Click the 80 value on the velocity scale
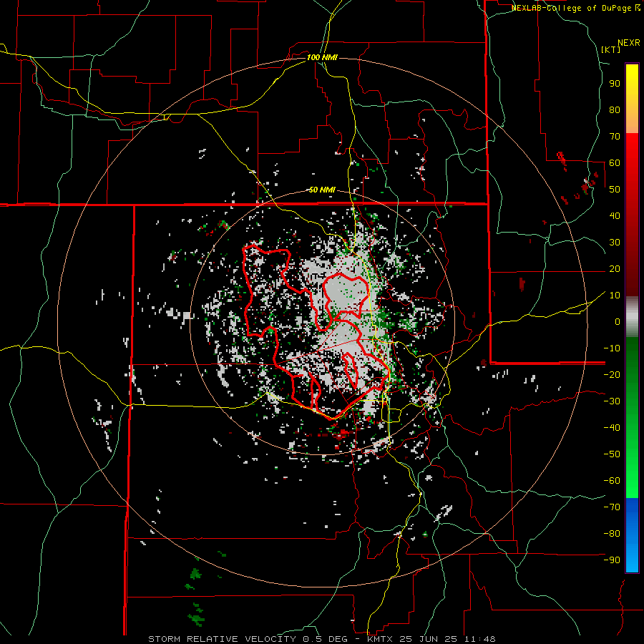 pyautogui.click(x=615, y=109)
